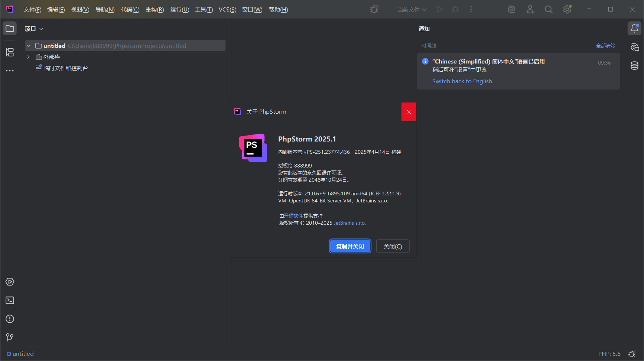The image size is (644, 361).
Task: Click the 开源软件 link
Action: 293,216
